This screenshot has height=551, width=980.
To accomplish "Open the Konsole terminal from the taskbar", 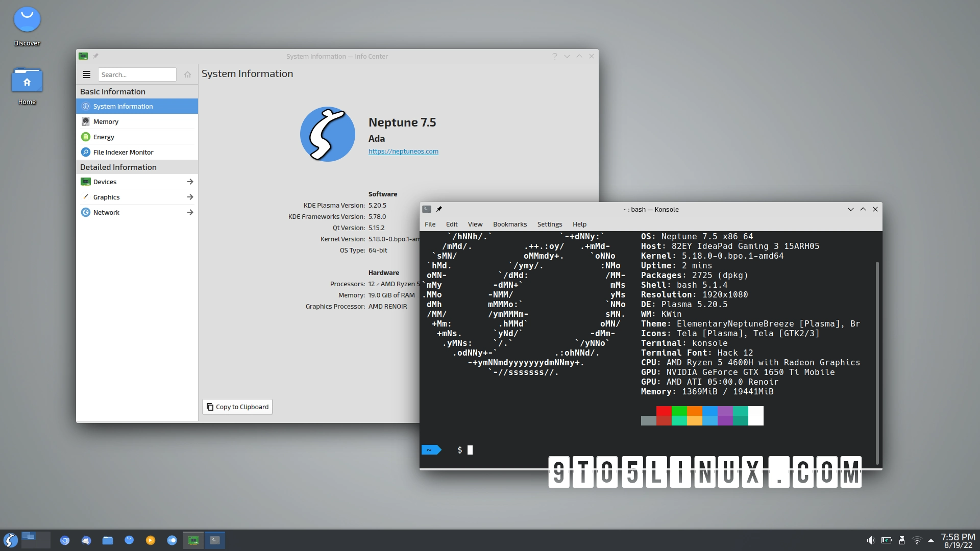I will [x=214, y=540].
